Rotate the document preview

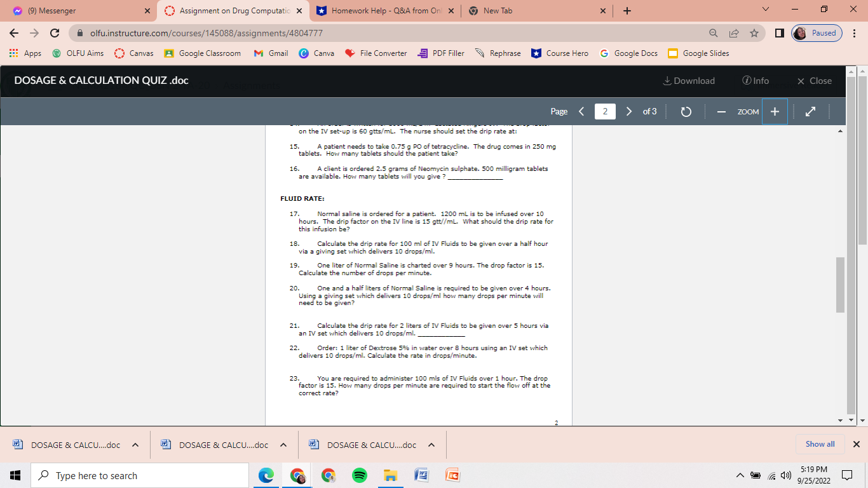(x=686, y=112)
